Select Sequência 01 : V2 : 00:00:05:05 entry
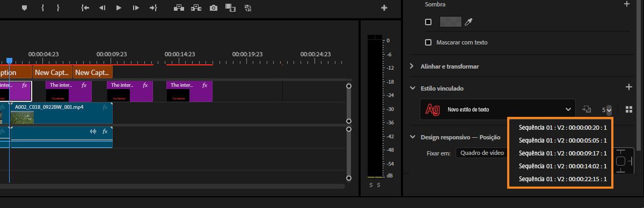 (562, 140)
